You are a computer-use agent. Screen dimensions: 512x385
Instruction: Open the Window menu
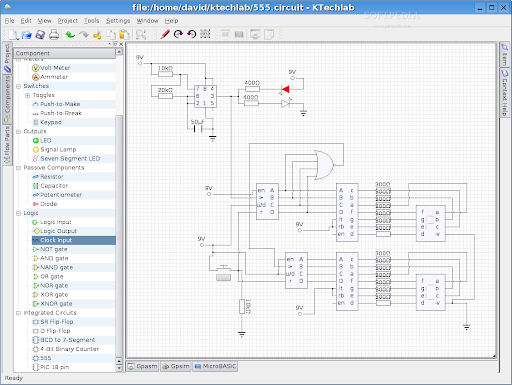pyautogui.click(x=147, y=21)
